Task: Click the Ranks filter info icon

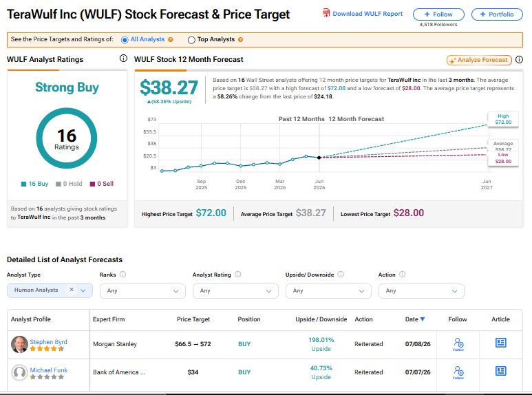Action: pyautogui.click(x=123, y=274)
